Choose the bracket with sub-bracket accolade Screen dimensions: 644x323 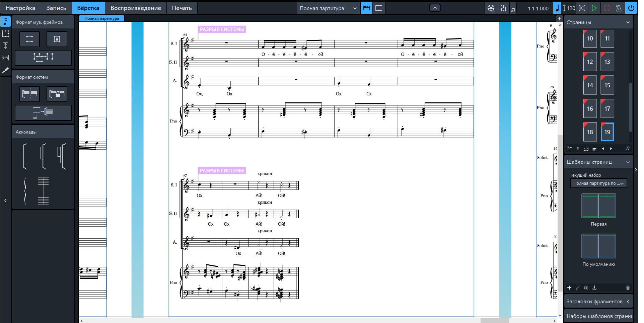pos(43,156)
